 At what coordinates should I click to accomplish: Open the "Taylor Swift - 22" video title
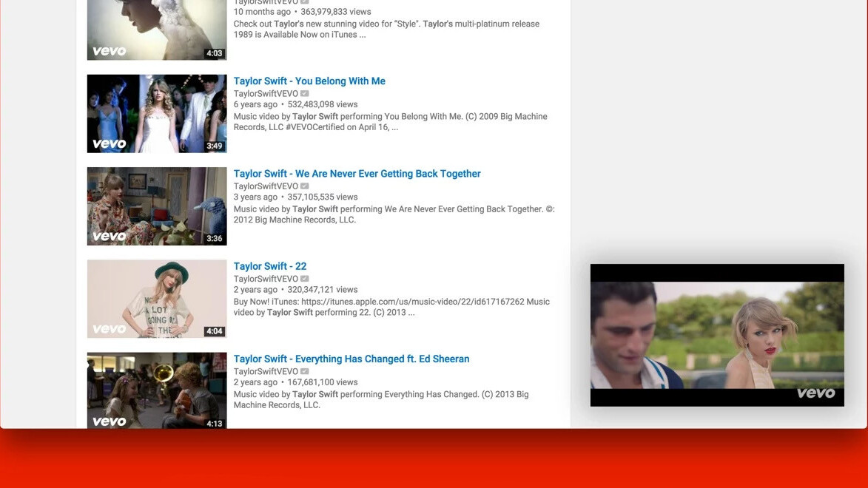tap(269, 266)
